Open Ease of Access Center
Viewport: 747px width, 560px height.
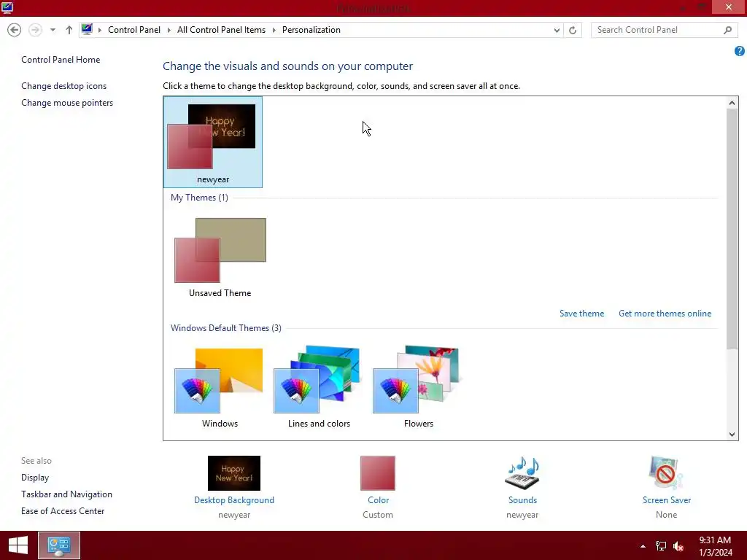63,511
